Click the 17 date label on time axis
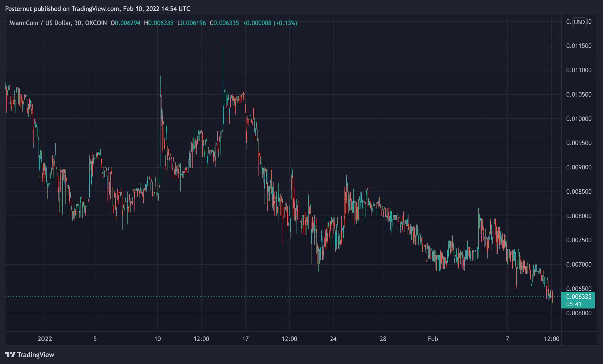This screenshot has width=603, height=364. 245,339
